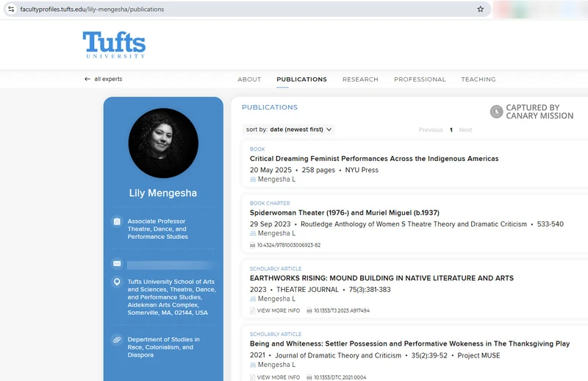Viewport: 588px width, 381px height.
Task: Select the Publications tab
Action: 301,79
